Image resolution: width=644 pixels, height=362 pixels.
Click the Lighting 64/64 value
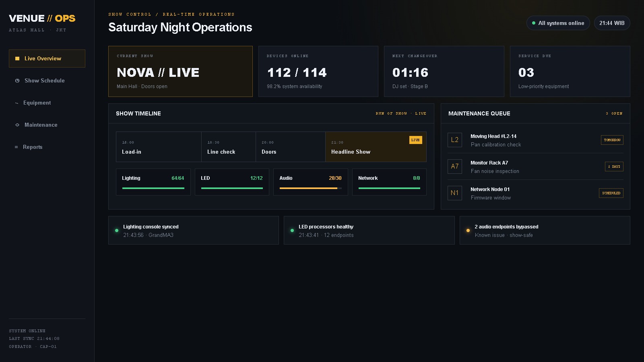pos(178,178)
